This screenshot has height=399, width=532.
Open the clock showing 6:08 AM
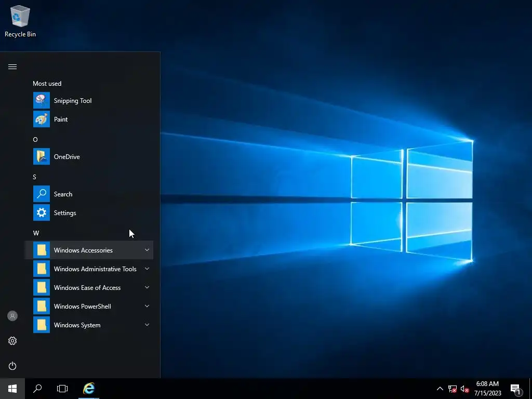(x=487, y=389)
